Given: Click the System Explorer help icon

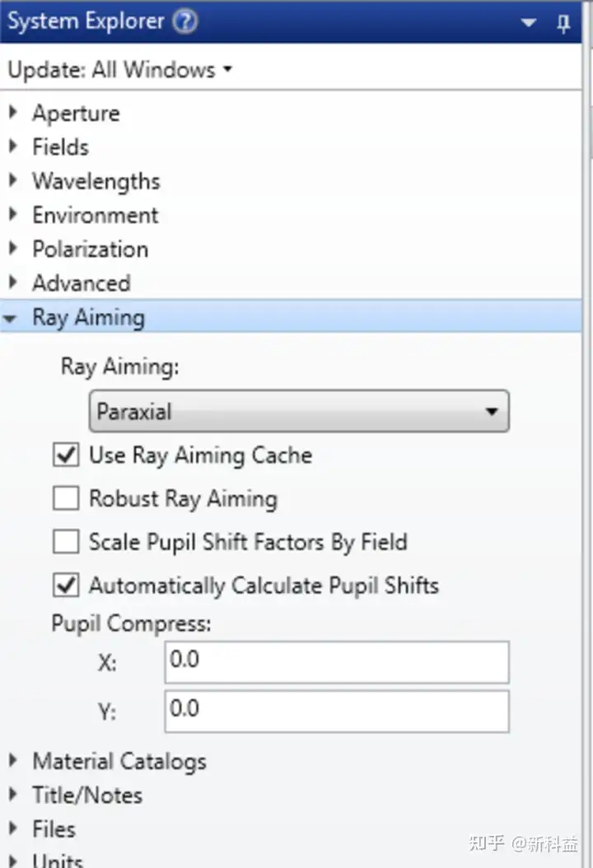Looking at the screenshot, I should [x=185, y=21].
